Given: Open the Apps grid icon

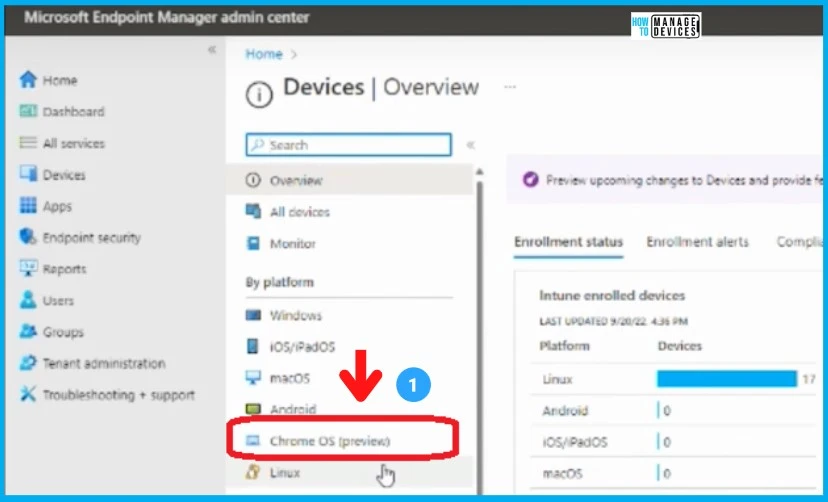Looking at the screenshot, I should pyautogui.click(x=28, y=205).
